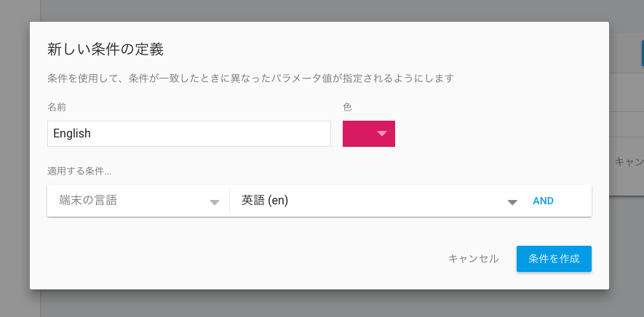The height and width of the screenshot is (317, 644).
Task: Click the 色 label above the swatch
Action: click(x=347, y=107)
